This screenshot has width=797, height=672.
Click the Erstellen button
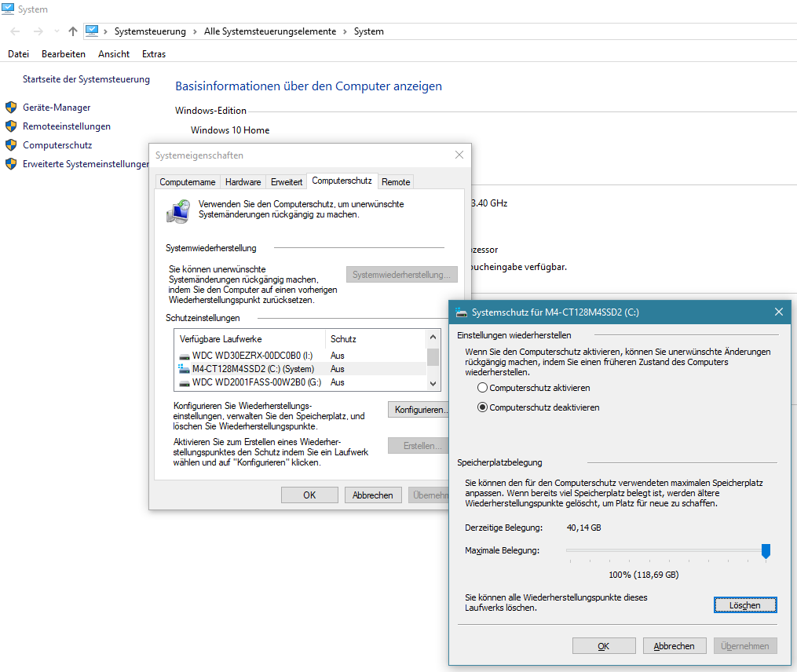pyautogui.click(x=419, y=446)
